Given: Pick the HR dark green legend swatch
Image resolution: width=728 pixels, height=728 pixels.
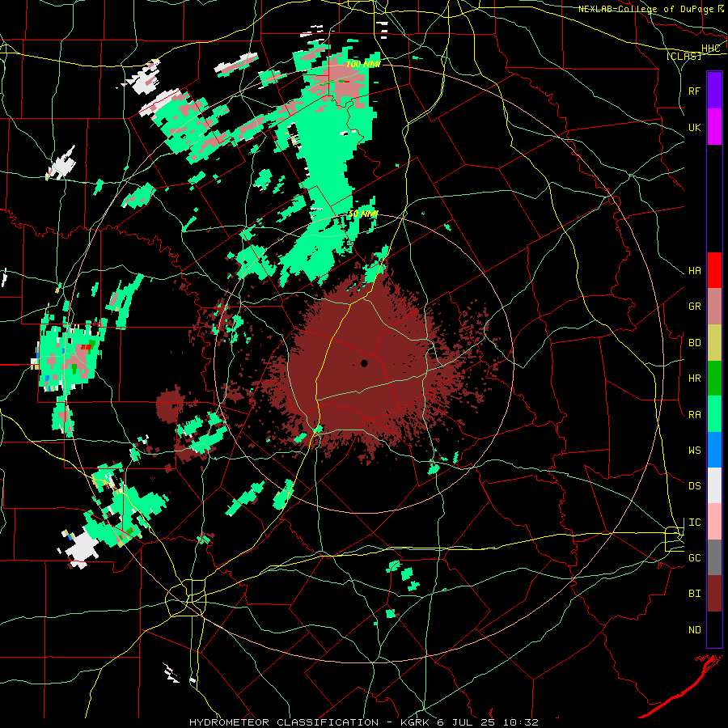Looking at the screenshot, I should pos(714,378).
